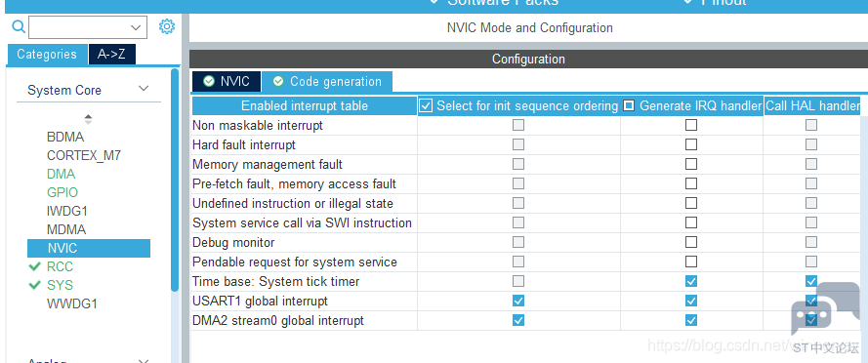
Task: Uncheck Generate IRQ handler for DMA2 stream0
Action: point(691,320)
